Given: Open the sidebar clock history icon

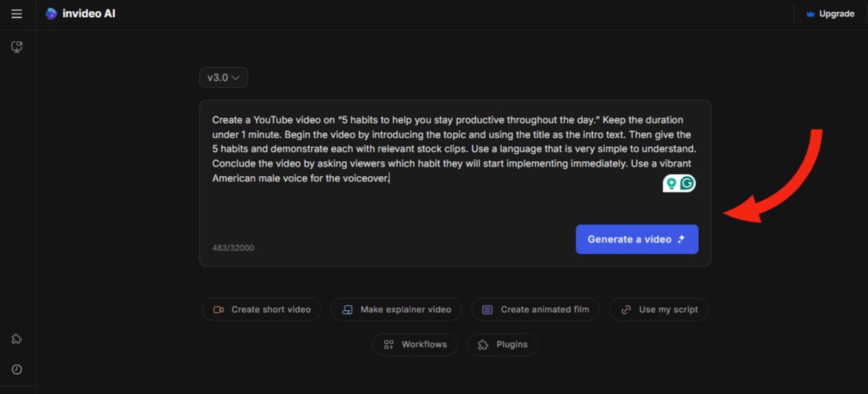Looking at the screenshot, I should point(17,369).
